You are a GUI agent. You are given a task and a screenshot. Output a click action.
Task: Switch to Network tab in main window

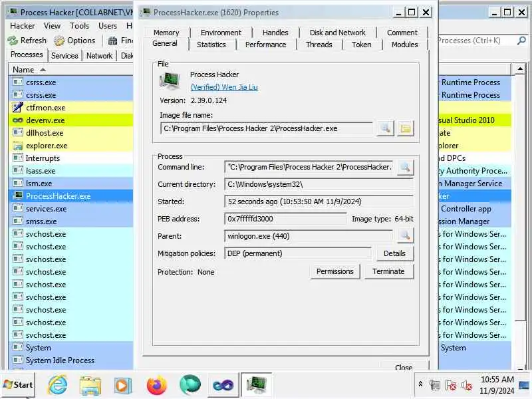coord(99,56)
